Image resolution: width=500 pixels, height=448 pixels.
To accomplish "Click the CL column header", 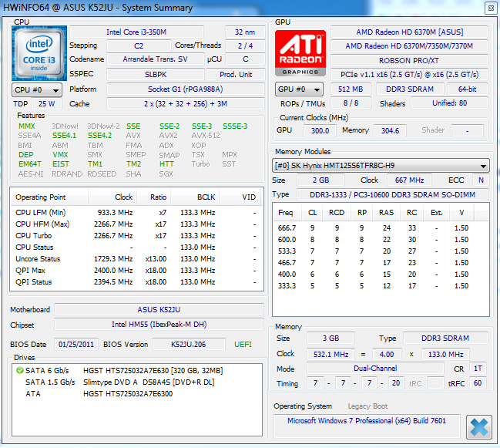I will click(313, 213).
